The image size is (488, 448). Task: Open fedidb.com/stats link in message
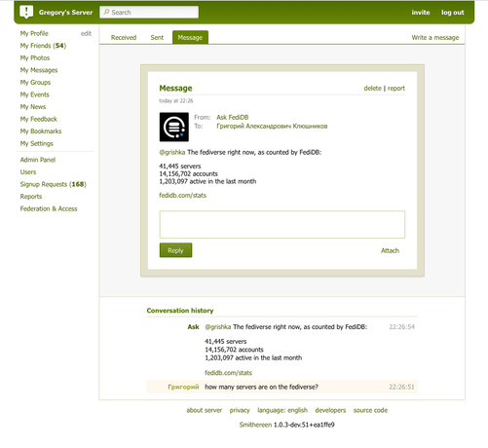182,196
